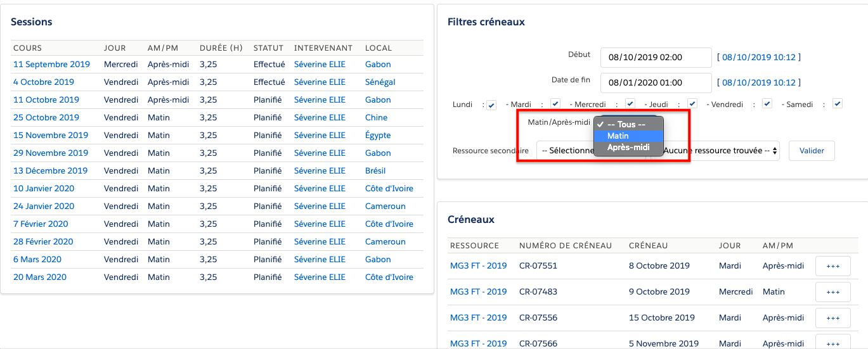The height and width of the screenshot is (349, 868).
Task: Uncheck the Mercredi day checkbox
Action: point(630,104)
